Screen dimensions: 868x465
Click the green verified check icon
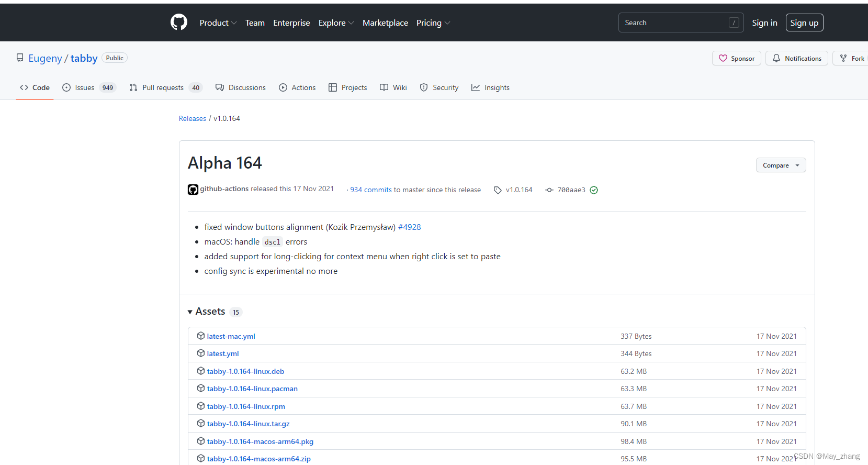[x=594, y=190]
